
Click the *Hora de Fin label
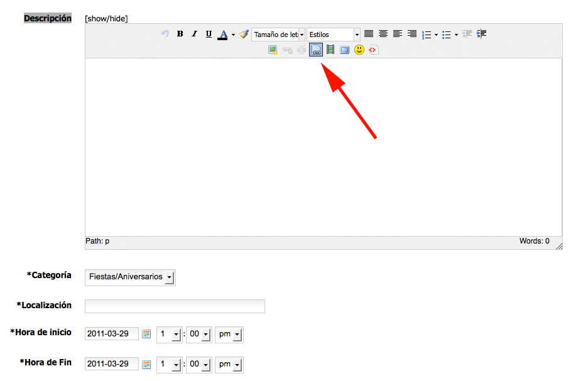[46, 362]
